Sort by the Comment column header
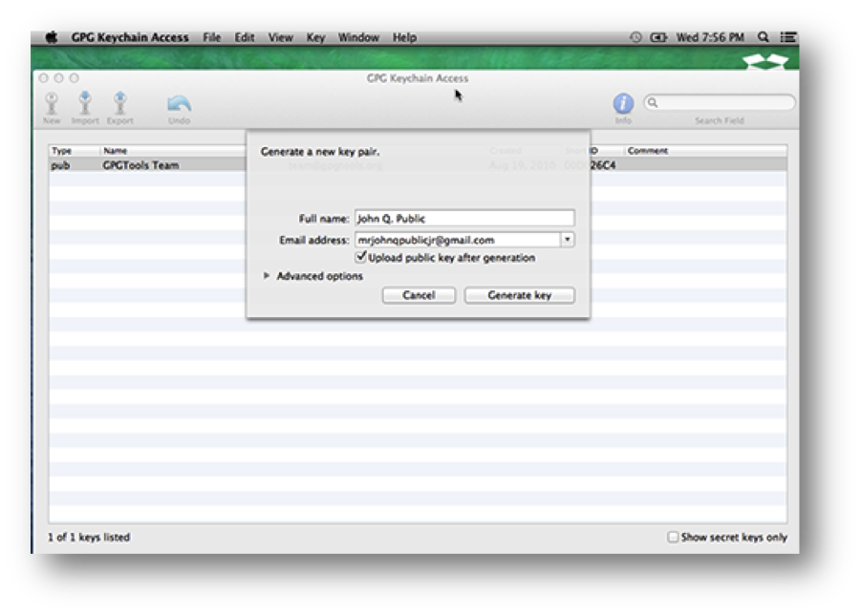861x616 pixels. coord(706,151)
